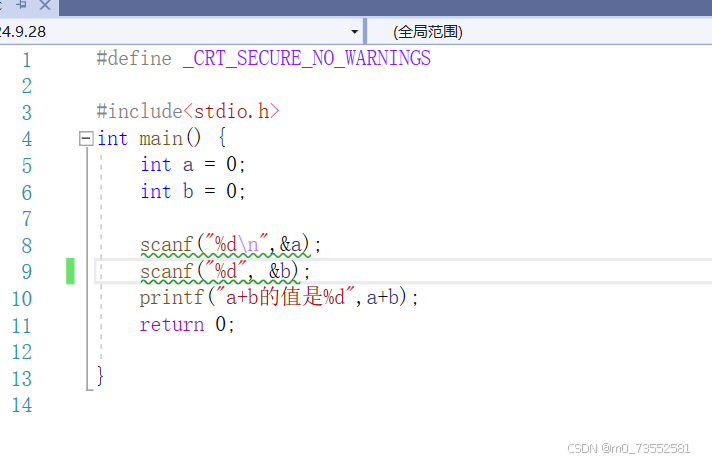Close the editor tab with the X icon
Viewport: 712px width, 461px height.
(44, 5)
